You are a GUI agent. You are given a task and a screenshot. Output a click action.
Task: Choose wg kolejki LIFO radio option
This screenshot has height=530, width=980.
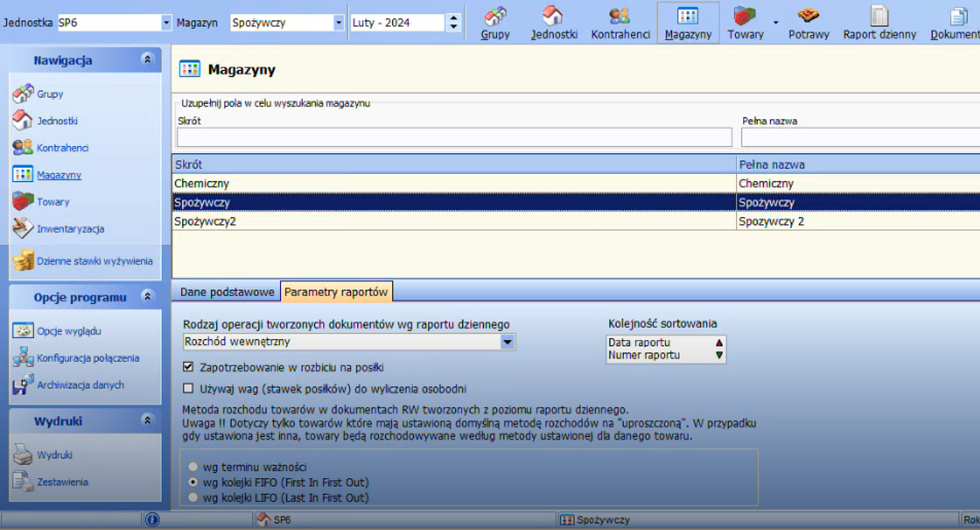(x=193, y=497)
